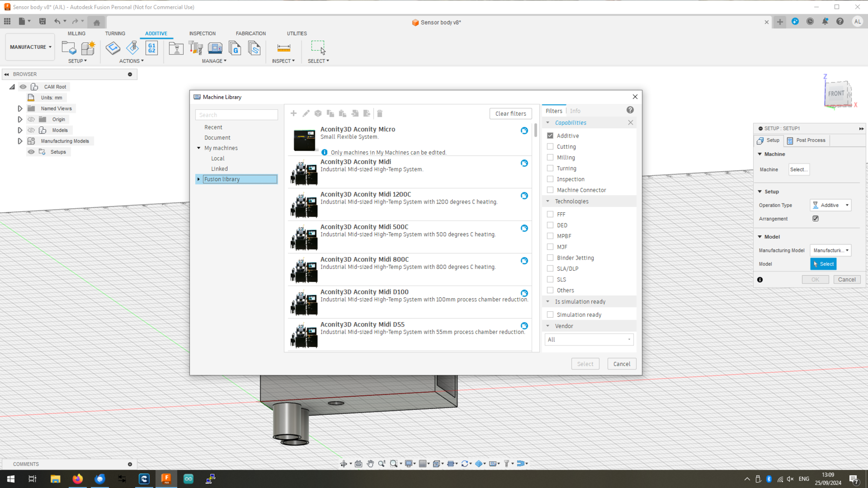The height and width of the screenshot is (488, 868).
Task: Click the data panel grid icon
Action: [7, 21]
